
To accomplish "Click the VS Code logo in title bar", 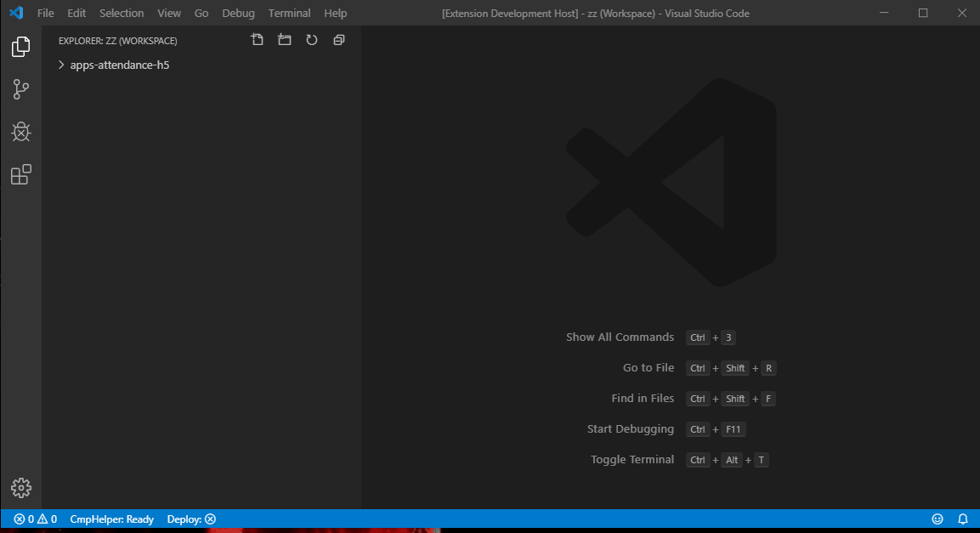I will [16, 13].
